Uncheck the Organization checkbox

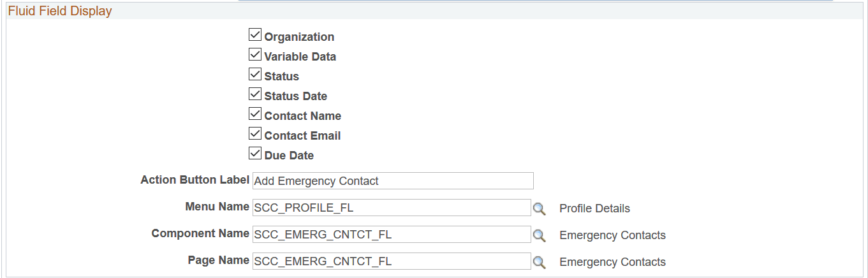(255, 35)
